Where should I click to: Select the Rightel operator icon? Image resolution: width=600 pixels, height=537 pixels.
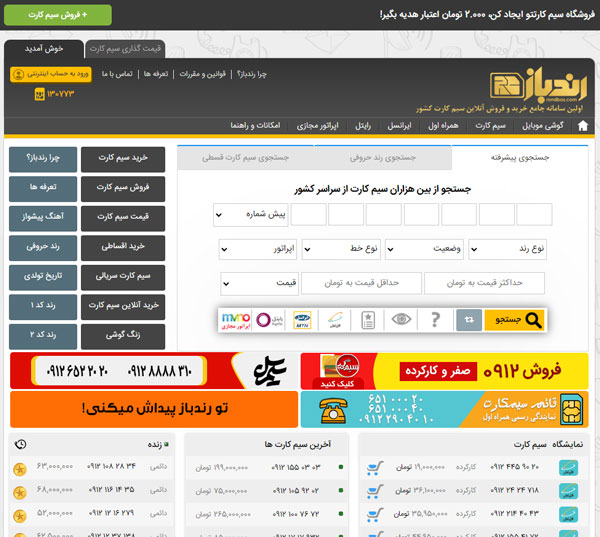269,320
